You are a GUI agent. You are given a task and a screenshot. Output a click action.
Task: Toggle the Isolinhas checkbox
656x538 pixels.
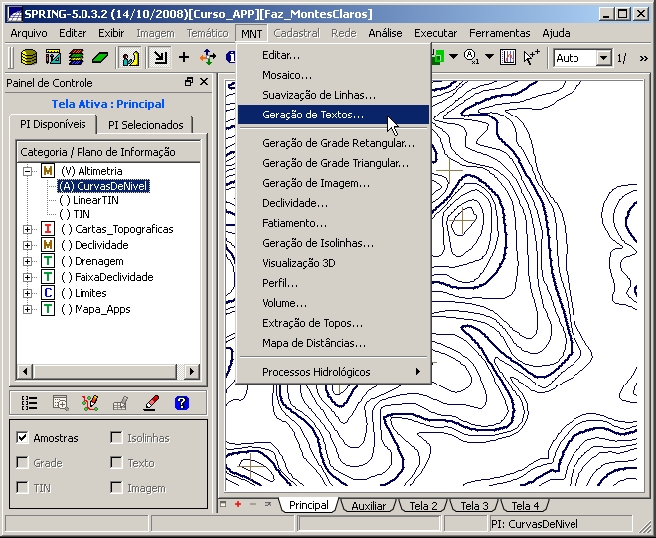tap(117, 438)
